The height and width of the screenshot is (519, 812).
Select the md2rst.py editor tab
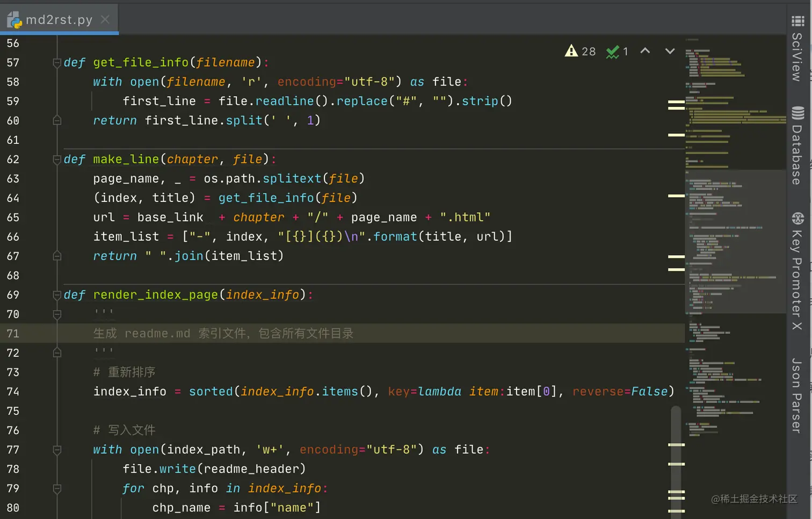[59, 19]
